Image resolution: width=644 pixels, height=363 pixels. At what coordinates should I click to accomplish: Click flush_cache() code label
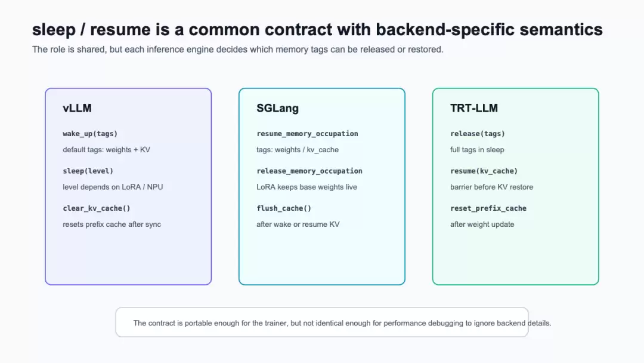(x=284, y=208)
